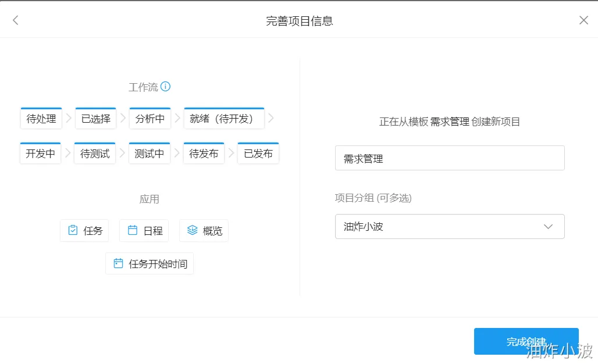This screenshot has width=598, height=364.
Task: Click the 测试中 workflow stage
Action: pos(149,154)
